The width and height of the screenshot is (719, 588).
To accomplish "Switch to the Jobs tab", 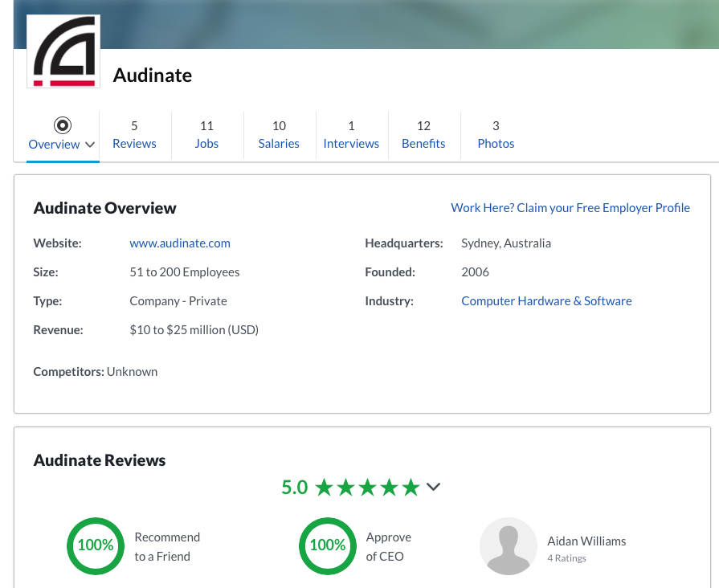I will point(206,135).
